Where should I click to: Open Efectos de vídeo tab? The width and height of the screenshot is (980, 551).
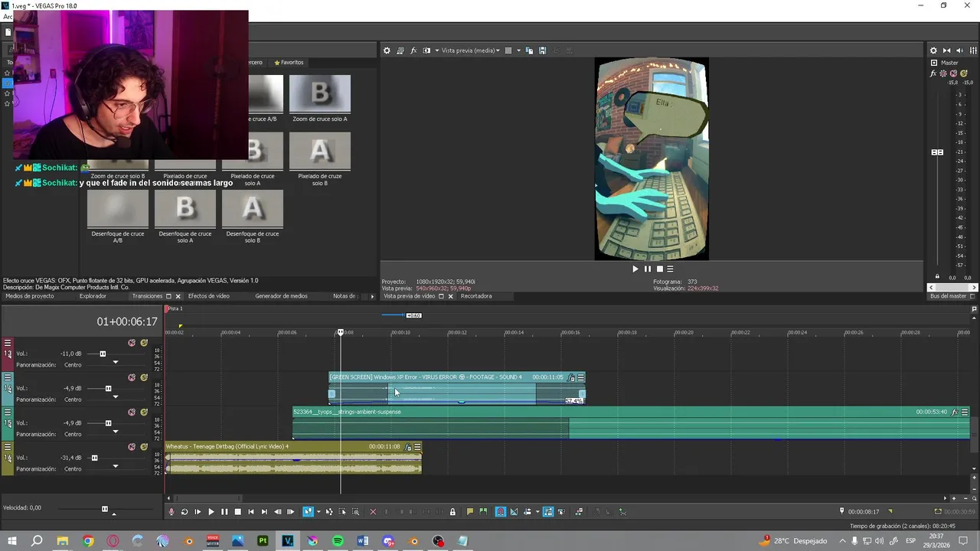[209, 296]
